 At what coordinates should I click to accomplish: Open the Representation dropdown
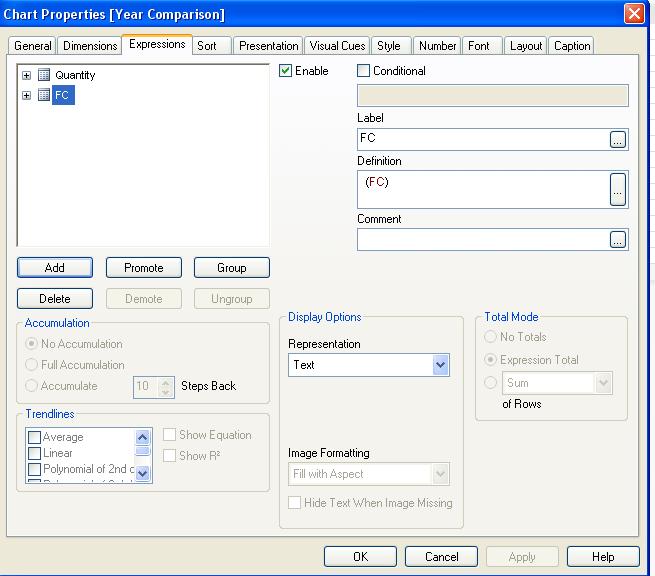point(440,366)
